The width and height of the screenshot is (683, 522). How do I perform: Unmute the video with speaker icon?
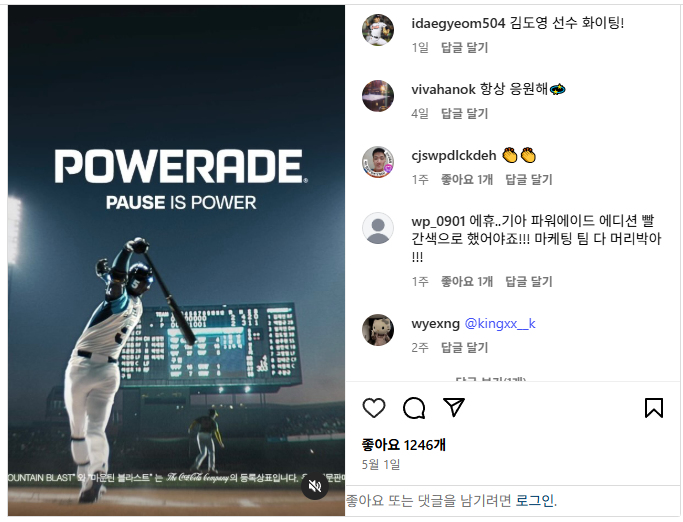315,486
